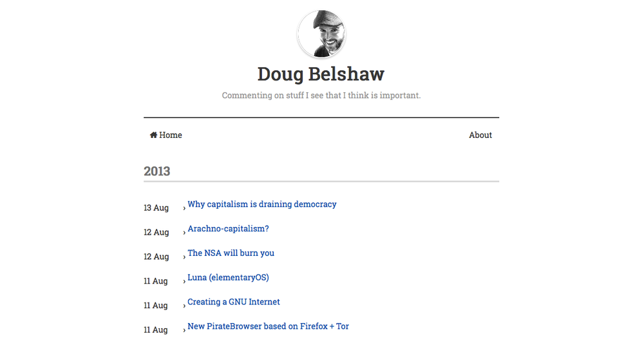Click the tagline under the site title
644x343 pixels.
pyautogui.click(x=321, y=95)
